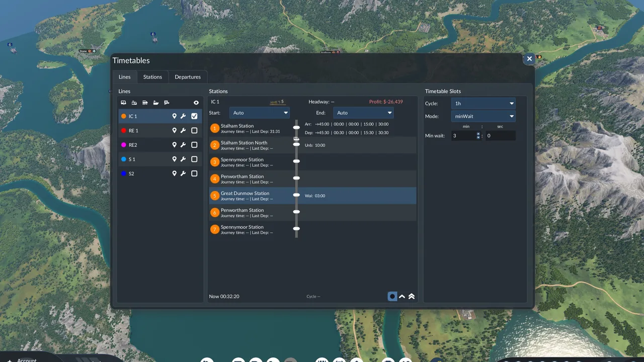The height and width of the screenshot is (362, 644).
Task: Open wrench settings for RE 1
Action: coord(183,131)
